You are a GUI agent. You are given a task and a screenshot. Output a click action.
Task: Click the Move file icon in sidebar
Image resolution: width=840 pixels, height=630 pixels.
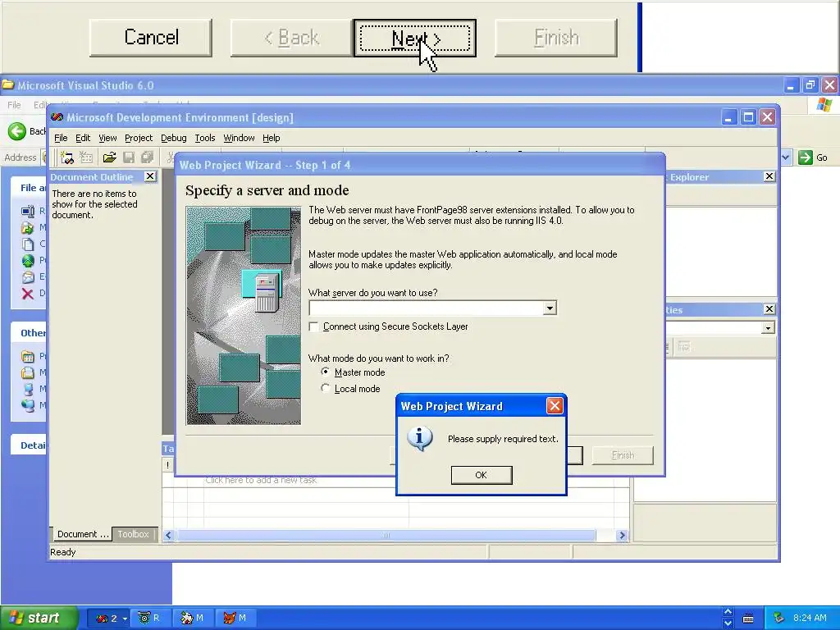(28, 228)
